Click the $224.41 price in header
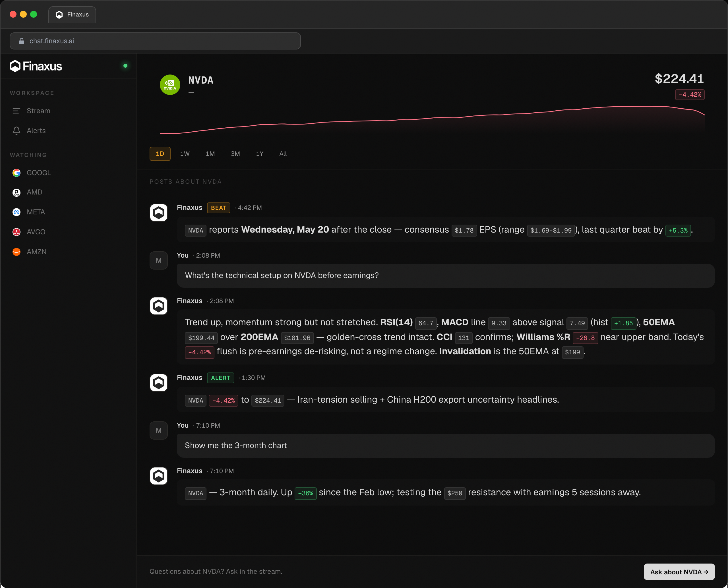728x588 pixels. tap(679, 79)
